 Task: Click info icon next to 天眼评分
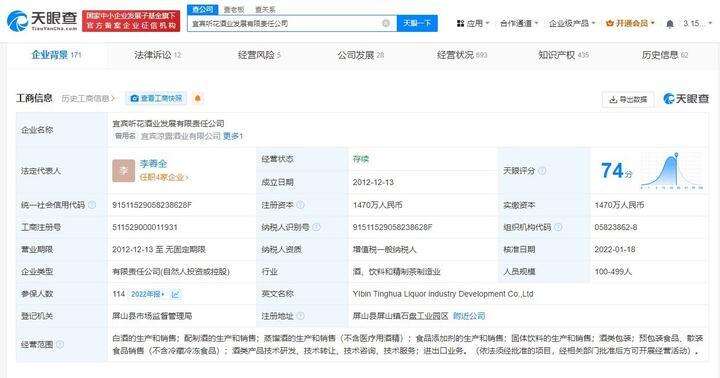[542, 171]
